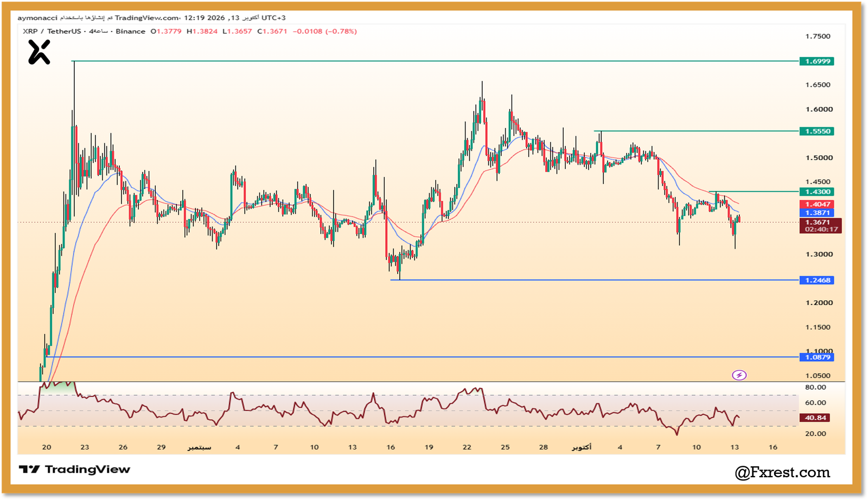Click the aymonacci author name
Screen dimensions: 868x500
pos(37,18)
